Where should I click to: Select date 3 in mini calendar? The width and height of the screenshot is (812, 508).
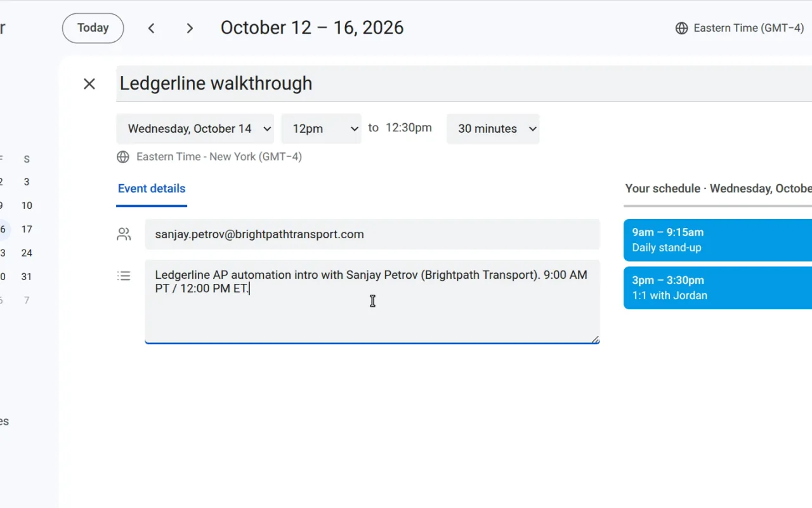click(x=27, y=182)
